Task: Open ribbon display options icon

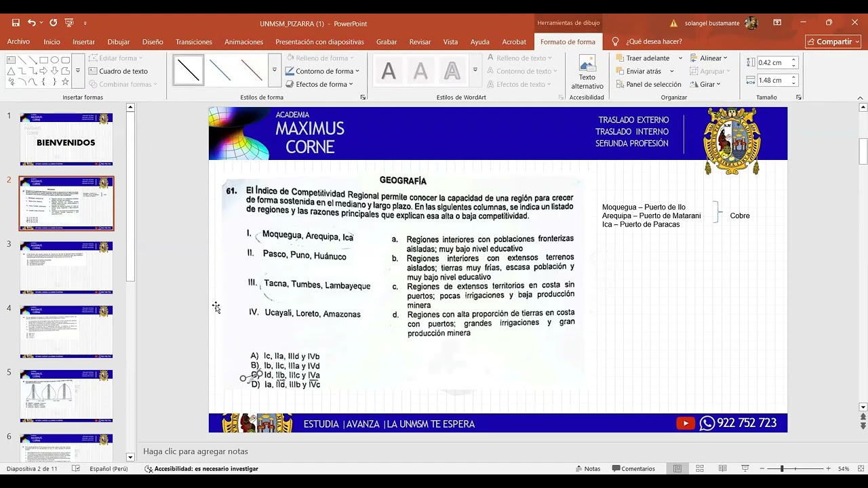Action: [777, 23]
